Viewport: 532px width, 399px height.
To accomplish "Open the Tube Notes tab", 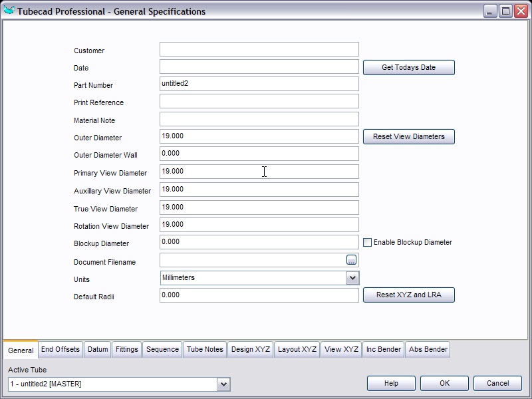I will [x=205, y=349].
